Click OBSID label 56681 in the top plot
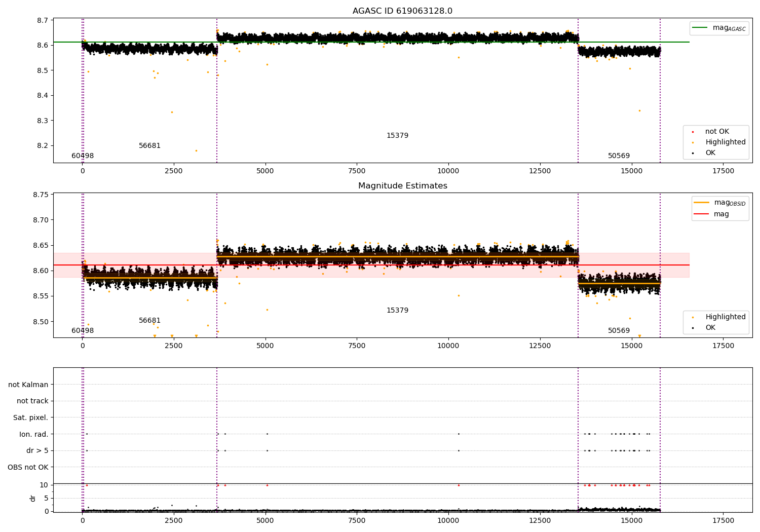The width and height of the screenshot is (760, 532). (149, 146)
